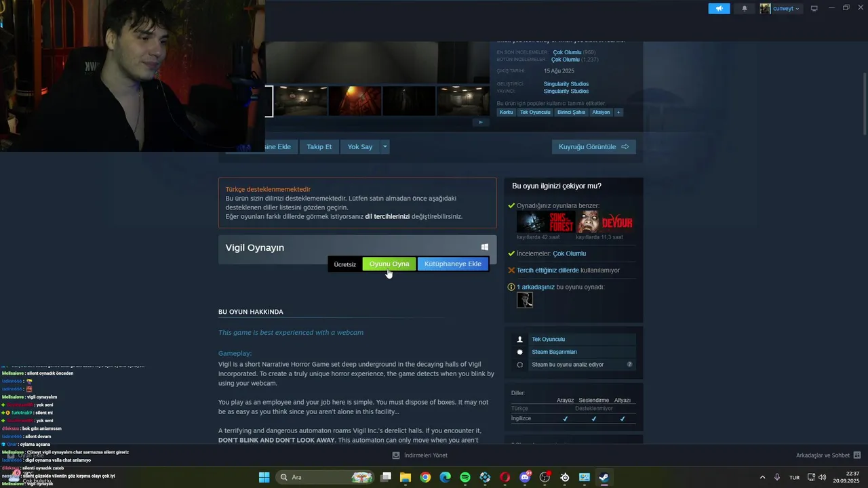Open the Sons of the Forest capsule
The height and width of the screenshot is (488, 868).
[x=546, y=222]
